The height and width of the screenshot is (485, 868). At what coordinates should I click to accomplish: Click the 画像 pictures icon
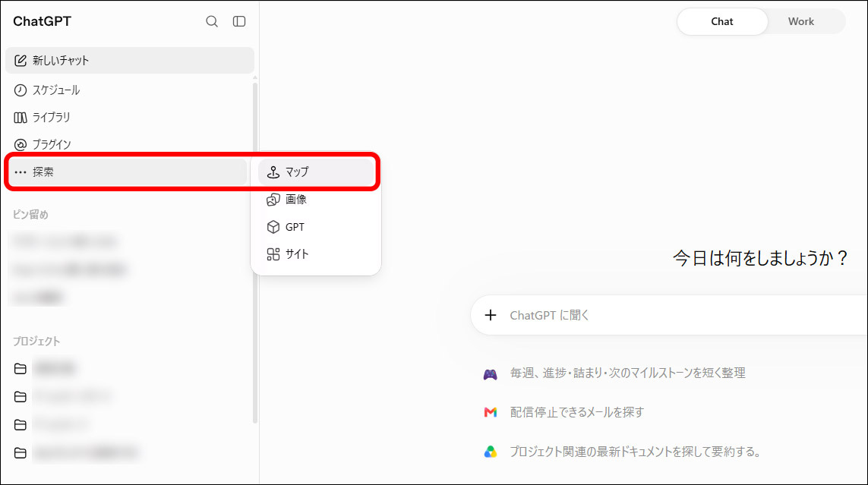[273, 200]
